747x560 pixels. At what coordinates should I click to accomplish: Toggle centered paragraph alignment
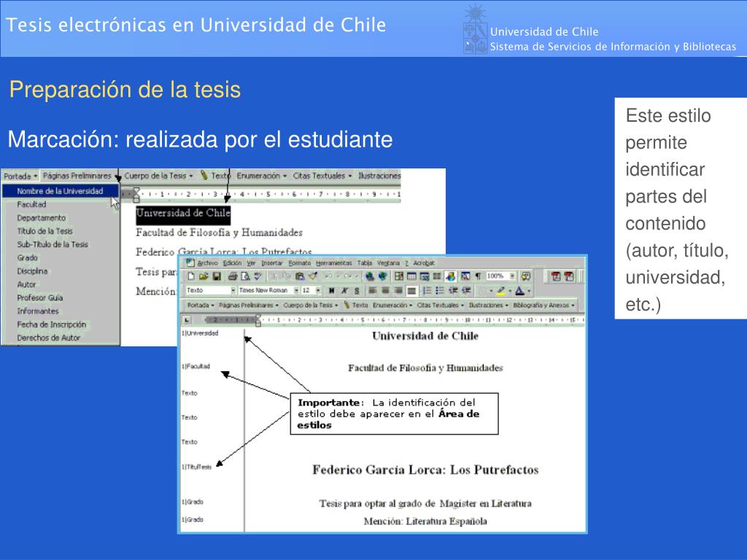[385, 290]
